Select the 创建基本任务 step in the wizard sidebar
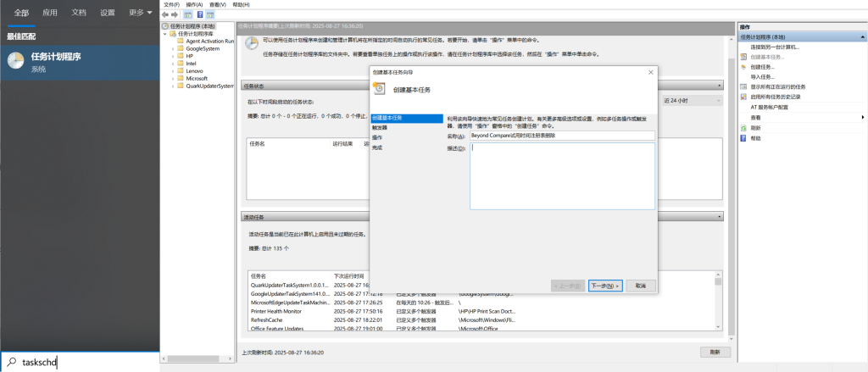Image resolution: width=868 pixels, height=372 pixels. (407, 118)
